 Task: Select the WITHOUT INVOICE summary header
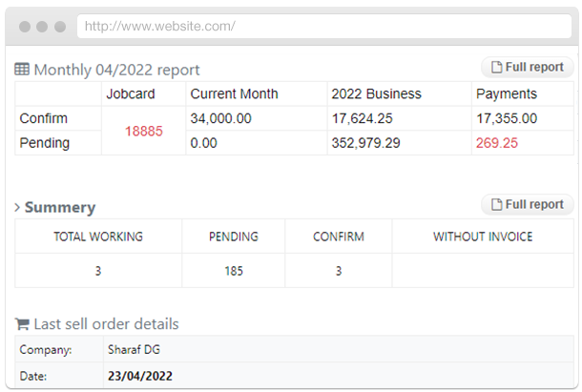coord(483,237)
